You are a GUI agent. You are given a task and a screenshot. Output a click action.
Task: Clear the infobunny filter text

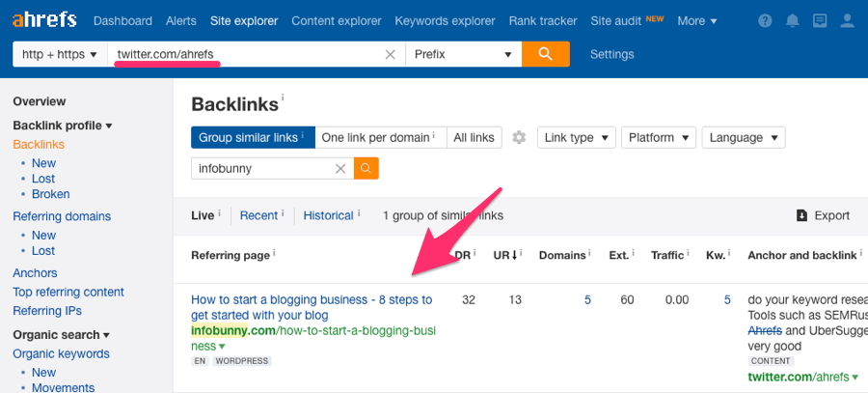pyautogui.click(x=340, y=169)
